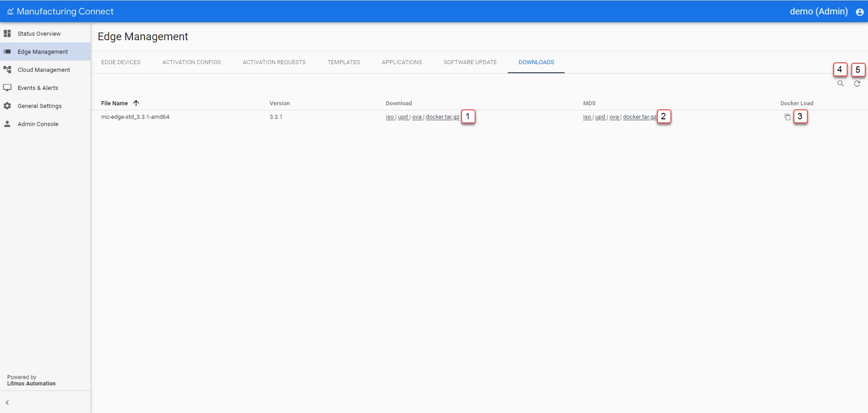Toggle sort direction arrow beside File Name

tap(136, 103)
